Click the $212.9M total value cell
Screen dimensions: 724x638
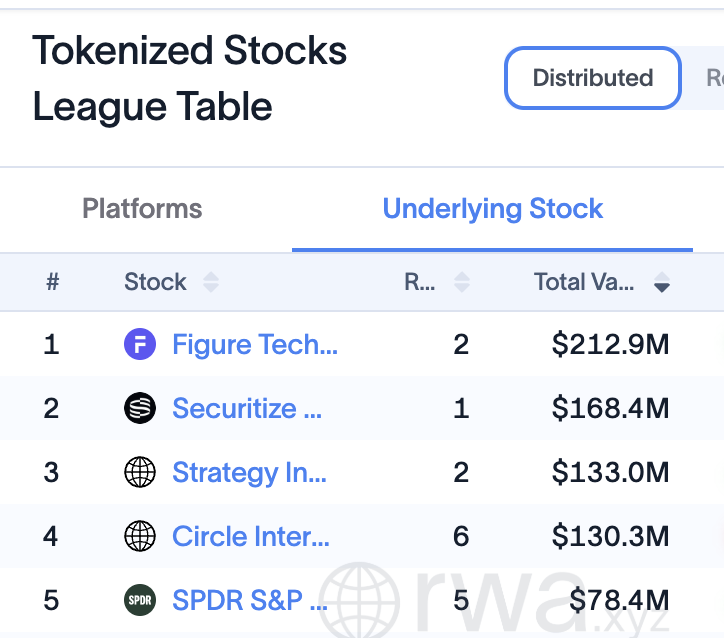[x=610, y=344]
